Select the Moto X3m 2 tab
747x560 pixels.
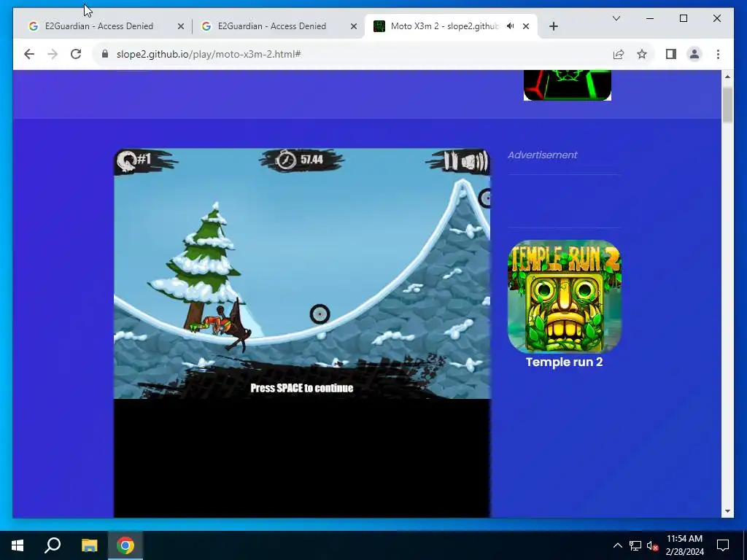click(x=444, y=26)
